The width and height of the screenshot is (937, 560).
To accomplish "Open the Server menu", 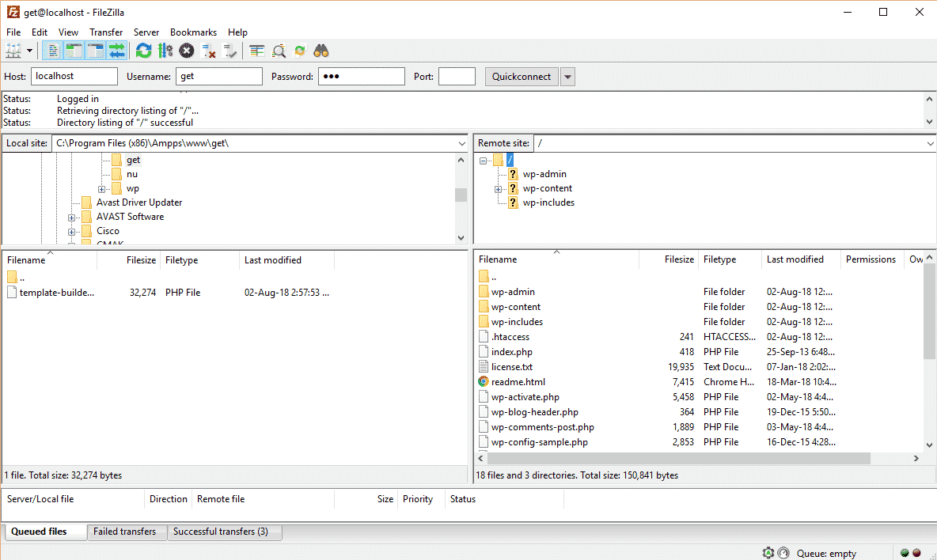I will coord(146,32).
